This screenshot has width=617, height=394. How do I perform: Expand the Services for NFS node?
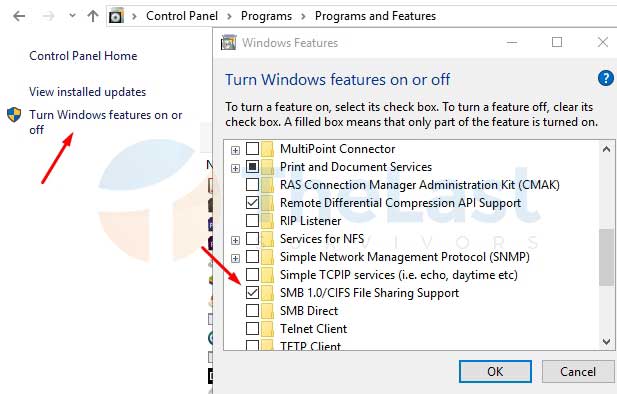[x=235, y=240]
